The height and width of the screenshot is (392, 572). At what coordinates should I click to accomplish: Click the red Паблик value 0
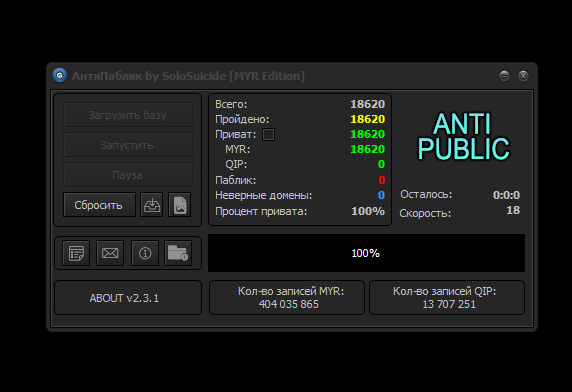coord(382,180)
